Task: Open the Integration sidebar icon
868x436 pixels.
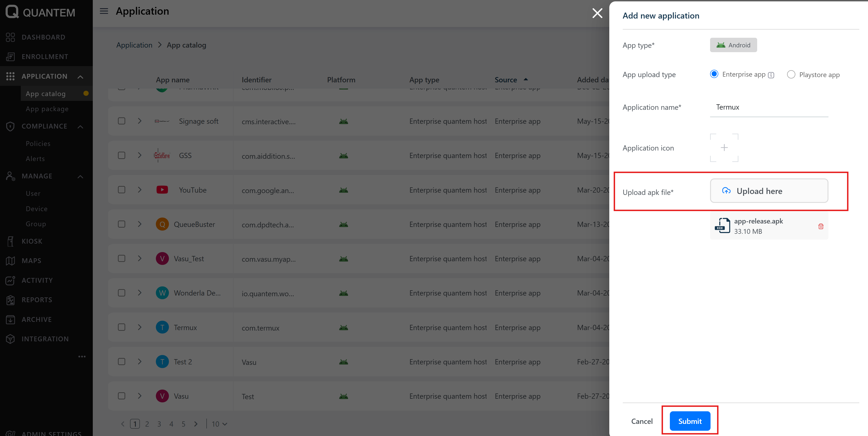Action: click(11, 339)
